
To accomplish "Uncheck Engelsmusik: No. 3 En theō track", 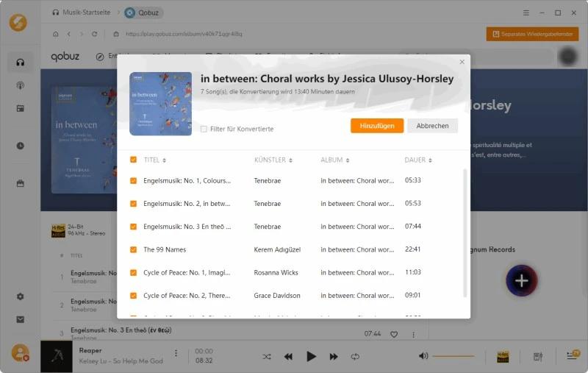I will tap(133, 227).
